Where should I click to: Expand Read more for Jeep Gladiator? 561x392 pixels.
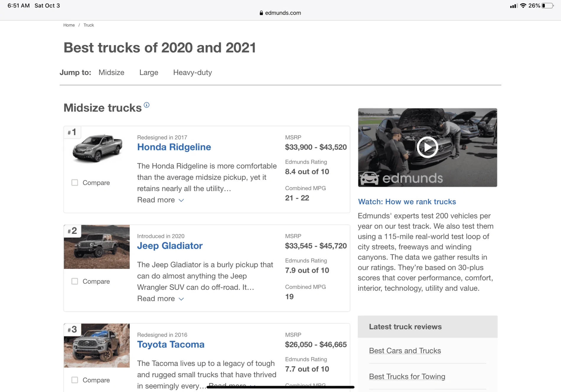point(161,298)
